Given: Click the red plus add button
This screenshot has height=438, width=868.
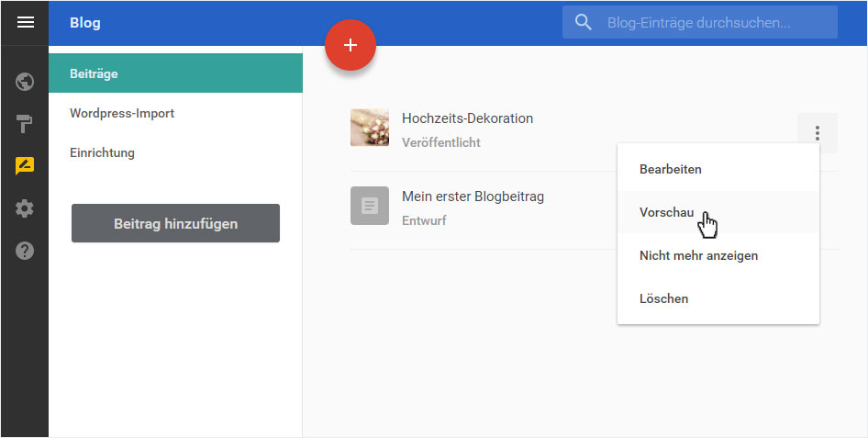Looking at the screenshot, I should [351, 45].
